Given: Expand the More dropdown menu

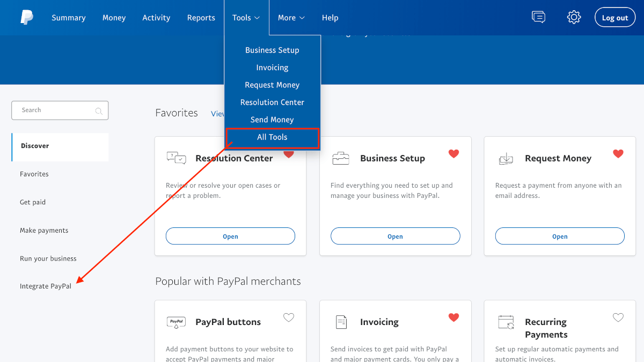Looking at the screenshot, I should 291,18.
